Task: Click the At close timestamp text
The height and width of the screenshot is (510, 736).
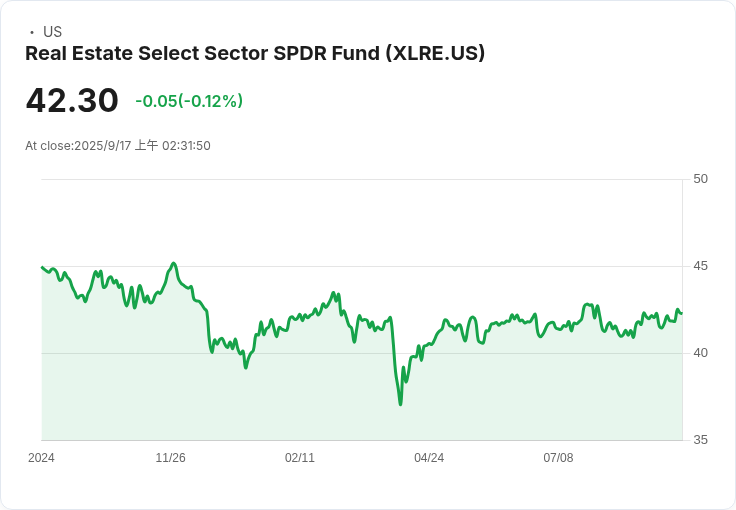Action: [118, 146]
